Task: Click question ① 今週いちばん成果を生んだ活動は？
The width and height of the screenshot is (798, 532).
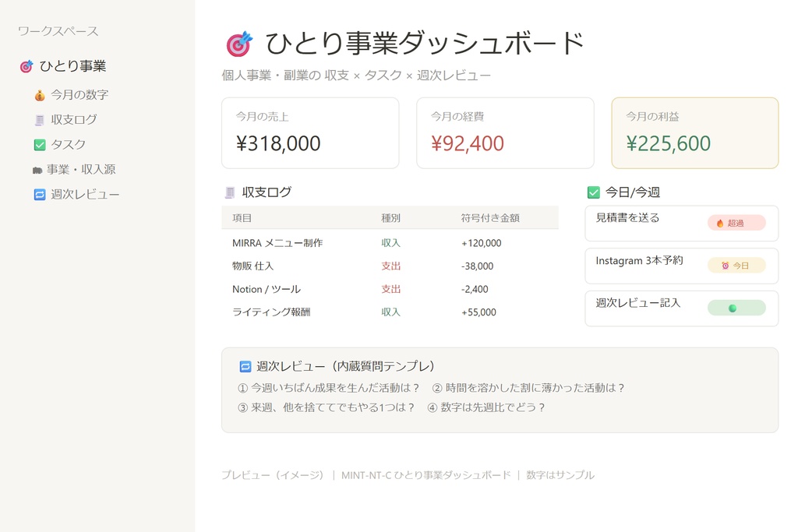Action: point(329,389)
